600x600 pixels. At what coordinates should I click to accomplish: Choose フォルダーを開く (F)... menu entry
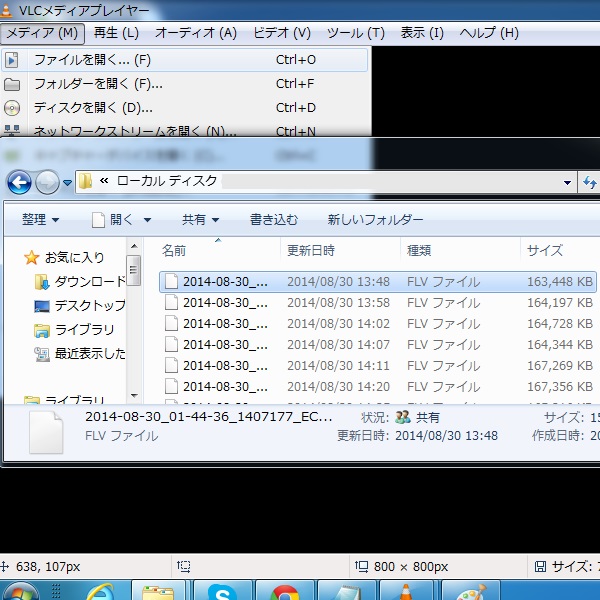click(184, 84)
